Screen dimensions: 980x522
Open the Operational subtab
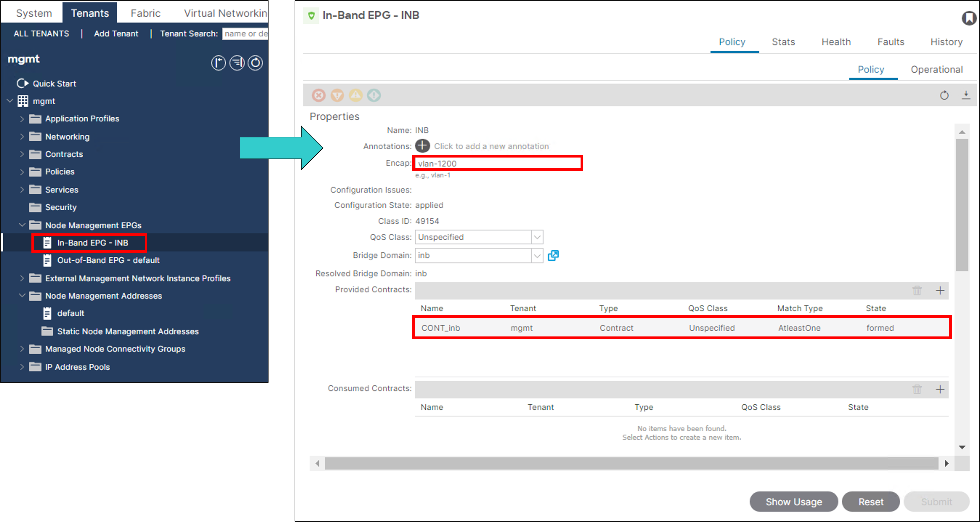[x=937, y=69]
